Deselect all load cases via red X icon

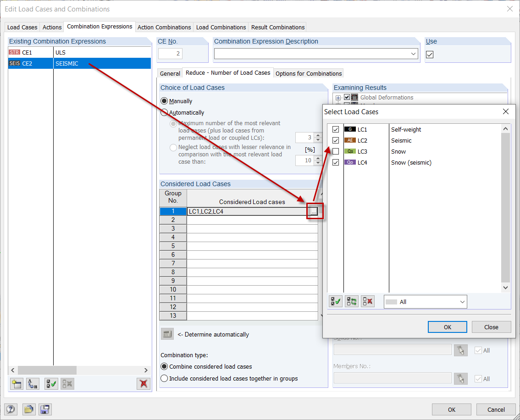(367, 301)
